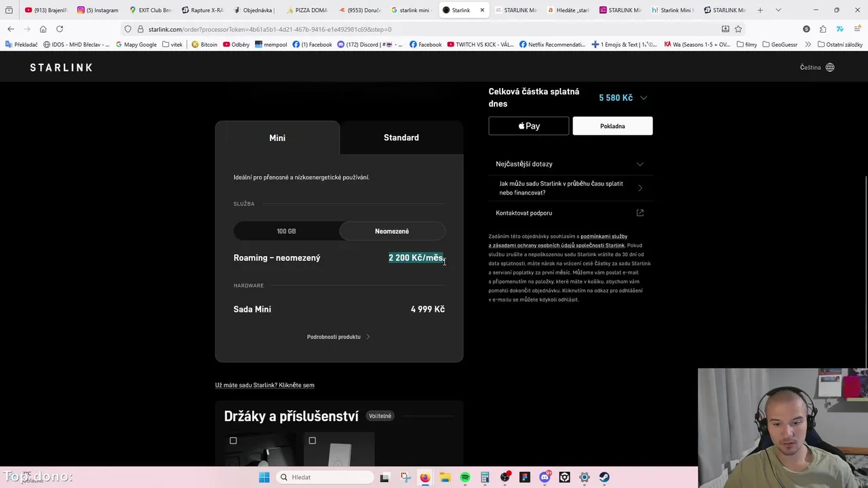The width and height of the screenshot is (868, 488).
Task: Expand total amount due chevron
Action: coord(644,98)
